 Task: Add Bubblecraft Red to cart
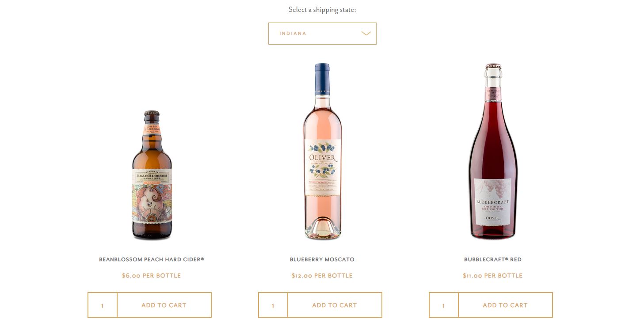[x=505, y=305]
